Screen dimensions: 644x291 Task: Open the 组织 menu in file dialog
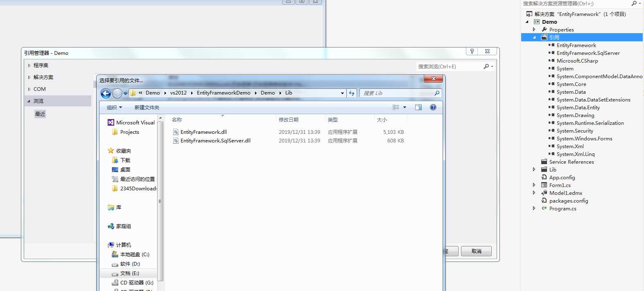click(114, 107)
